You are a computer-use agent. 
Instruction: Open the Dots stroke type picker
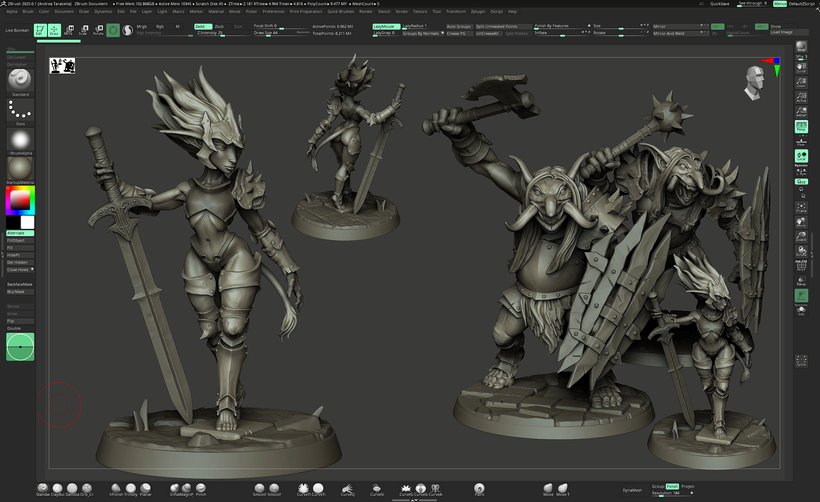point(20,110)
